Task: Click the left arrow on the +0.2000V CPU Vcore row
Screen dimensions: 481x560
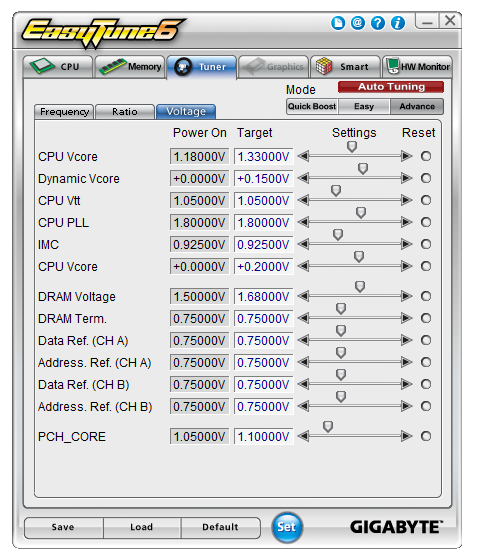Action: [303, 266]
